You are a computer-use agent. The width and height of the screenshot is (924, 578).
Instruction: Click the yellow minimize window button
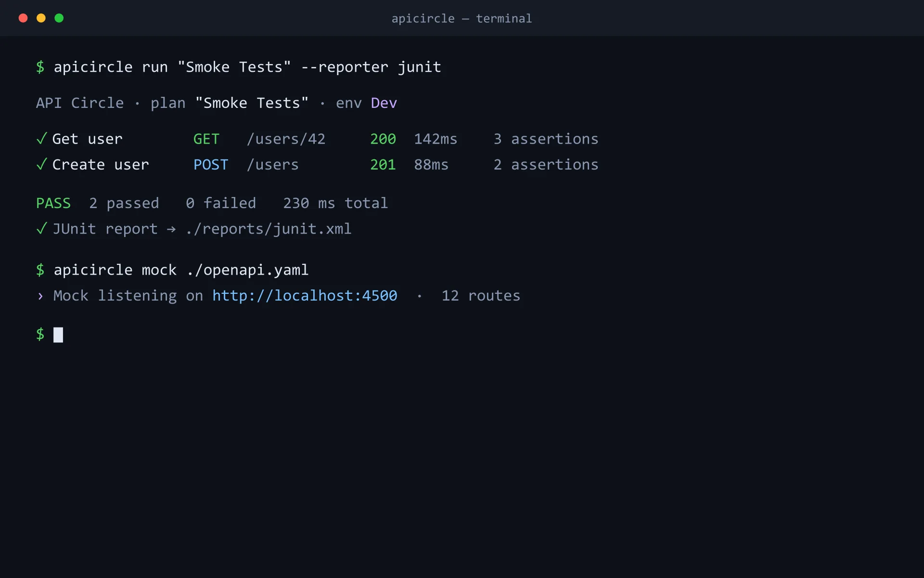tap(41, 18)
